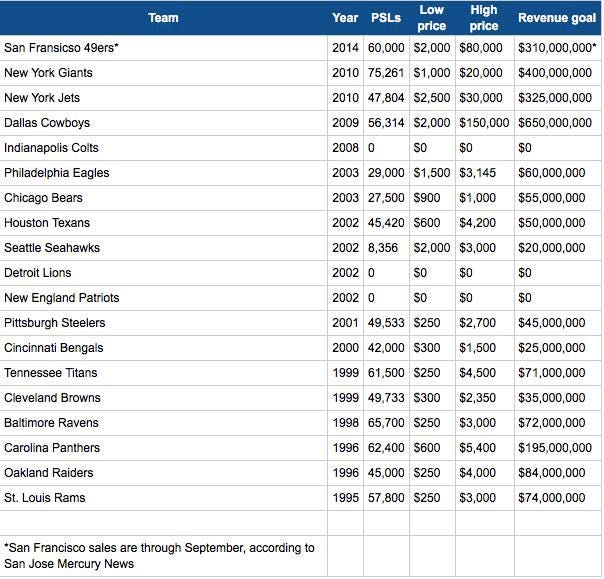604x579 pixels.
Task: Click the $72,000,000 revenue goal cell
Action: [557, 423]
